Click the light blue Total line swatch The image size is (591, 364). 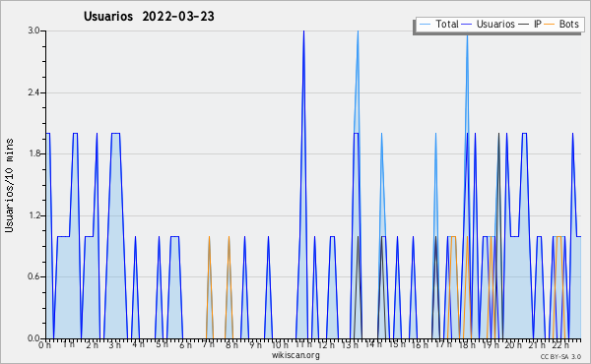point(425,24)
